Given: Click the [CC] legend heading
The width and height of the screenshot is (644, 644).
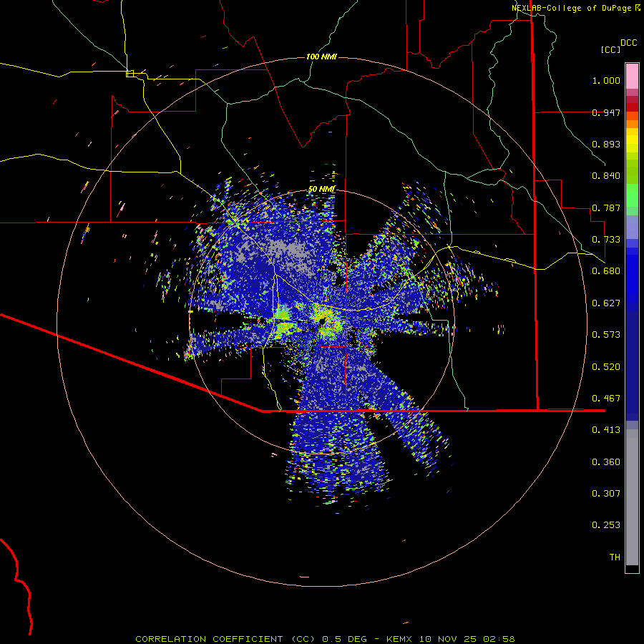Looking at the screenshot, I should pyautogui.click(x=611, y=49).
